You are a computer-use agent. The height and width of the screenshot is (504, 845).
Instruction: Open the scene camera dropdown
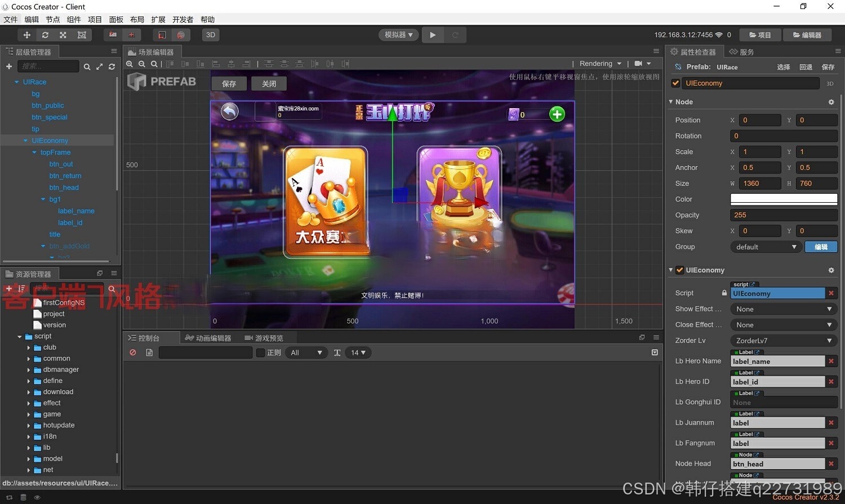(x=643, y=64)
